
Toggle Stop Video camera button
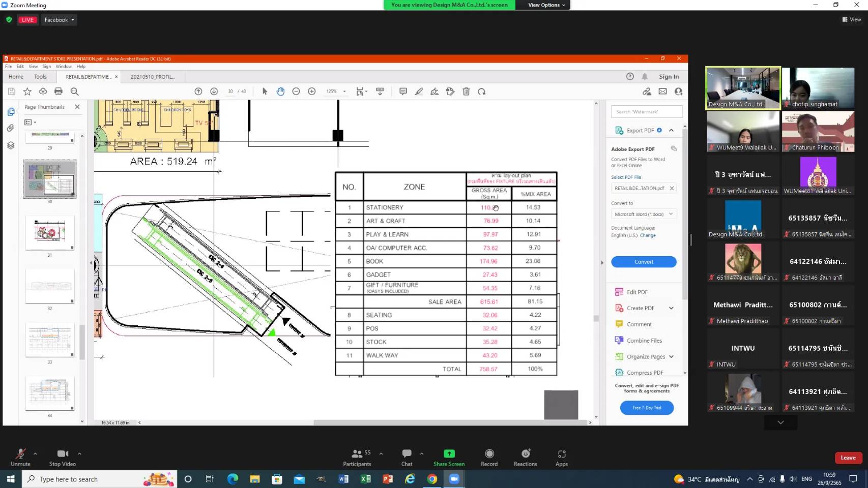coord(62,454)
